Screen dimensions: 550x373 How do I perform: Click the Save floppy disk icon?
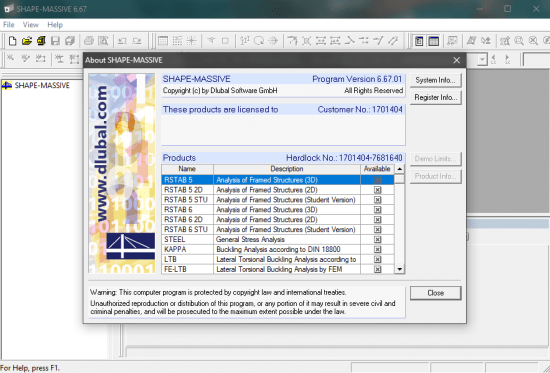[x=55, y=41]
